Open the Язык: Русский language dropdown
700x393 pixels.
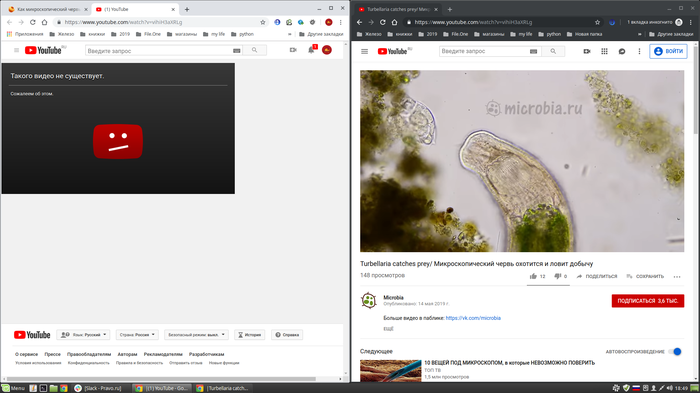[83, 334]
